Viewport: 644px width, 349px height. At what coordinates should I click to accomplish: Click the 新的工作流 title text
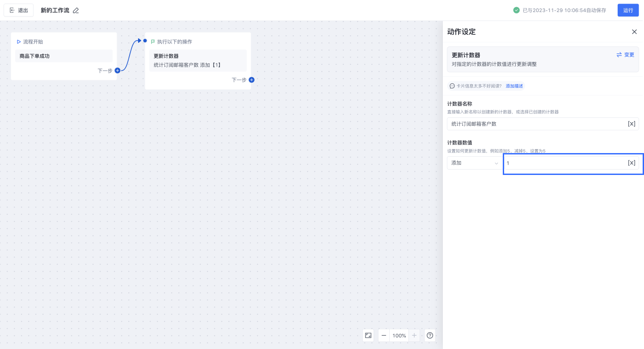point(55,10)
